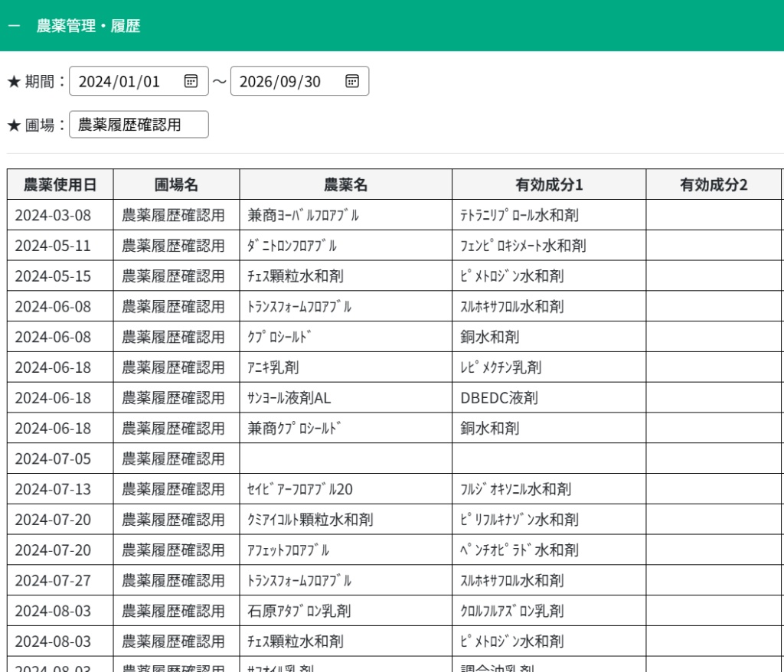Click ingredient フェンピロキシメート水和剤

coord(523,246)
